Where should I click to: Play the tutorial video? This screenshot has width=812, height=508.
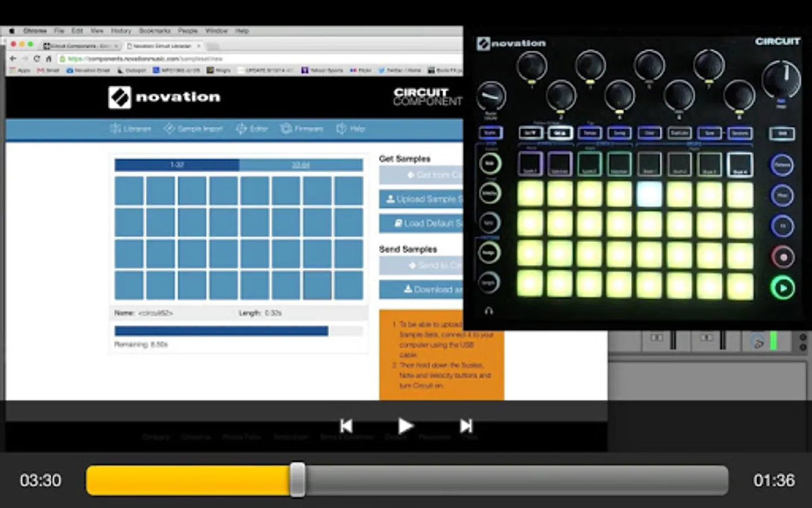(x=405, y=426)
